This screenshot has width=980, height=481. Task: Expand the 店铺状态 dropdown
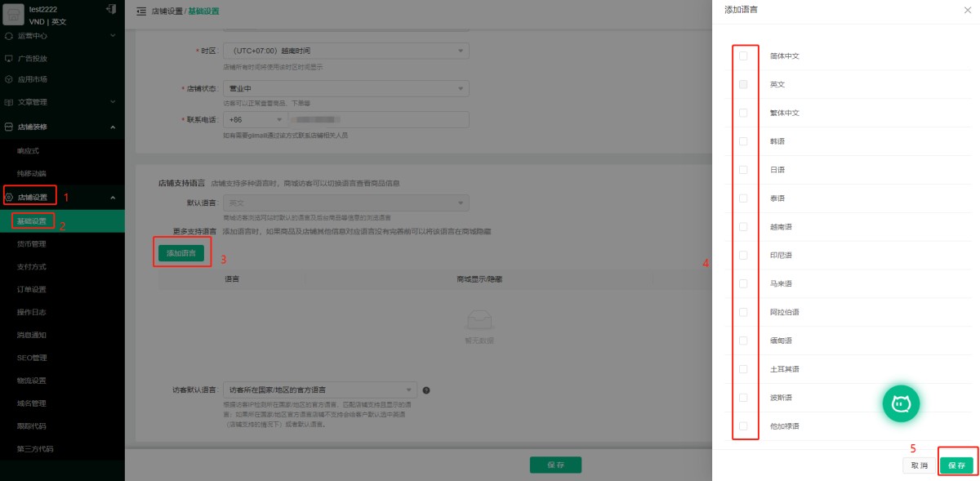coord(345,88)
